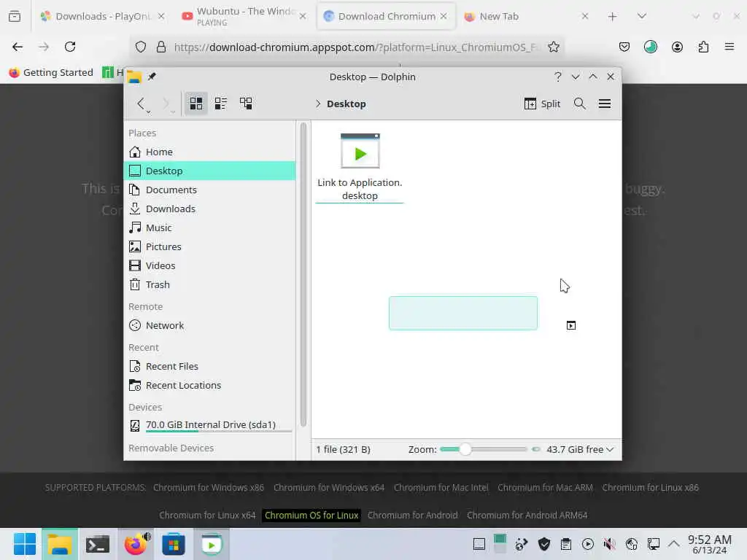Switch Dolphin to Compact view mode
This screenshot has width=747, height=560.
(220, 104)
